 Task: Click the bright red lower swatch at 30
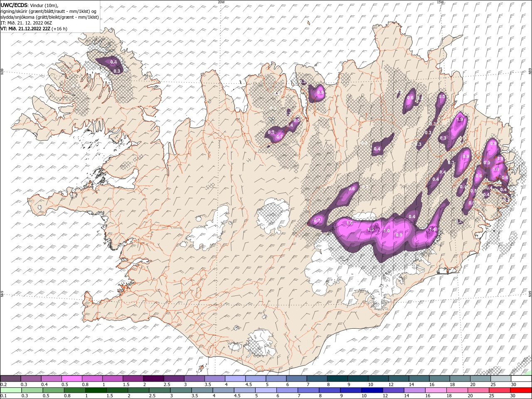[521, 390]
